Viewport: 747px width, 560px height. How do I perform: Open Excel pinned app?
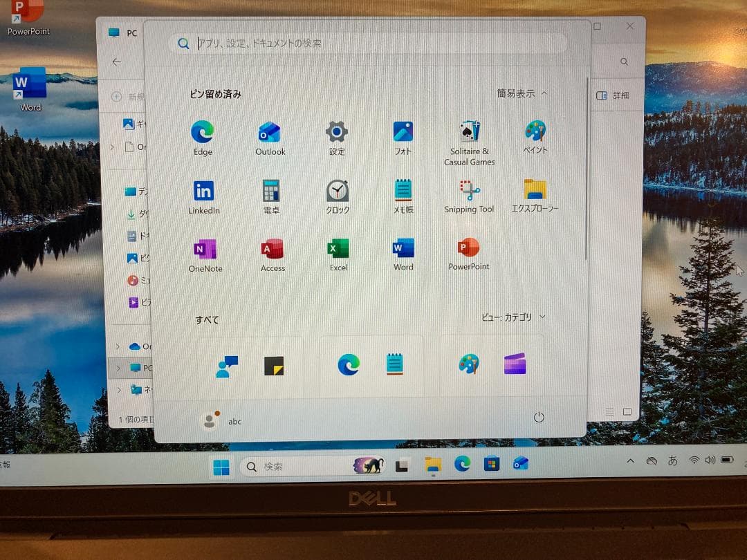coord(338,254)
